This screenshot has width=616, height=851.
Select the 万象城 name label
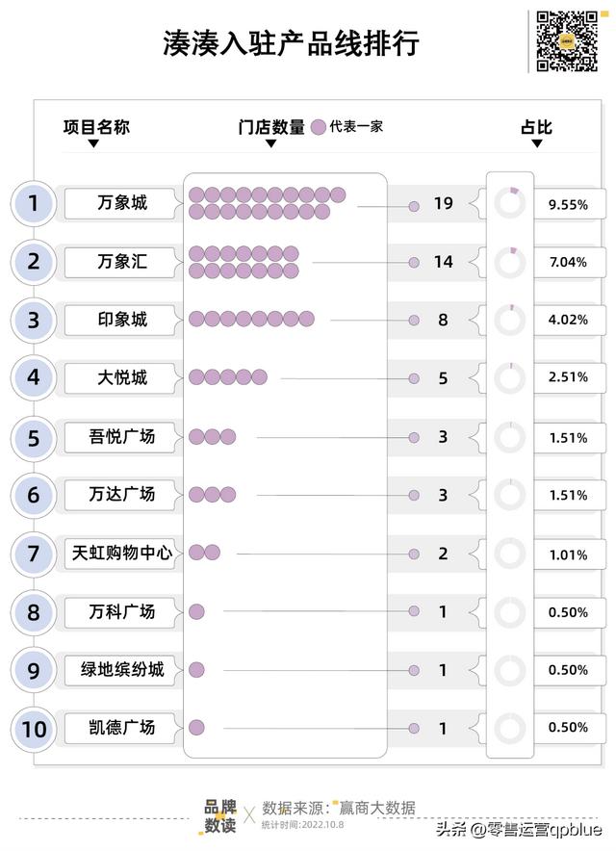point(120,203)
